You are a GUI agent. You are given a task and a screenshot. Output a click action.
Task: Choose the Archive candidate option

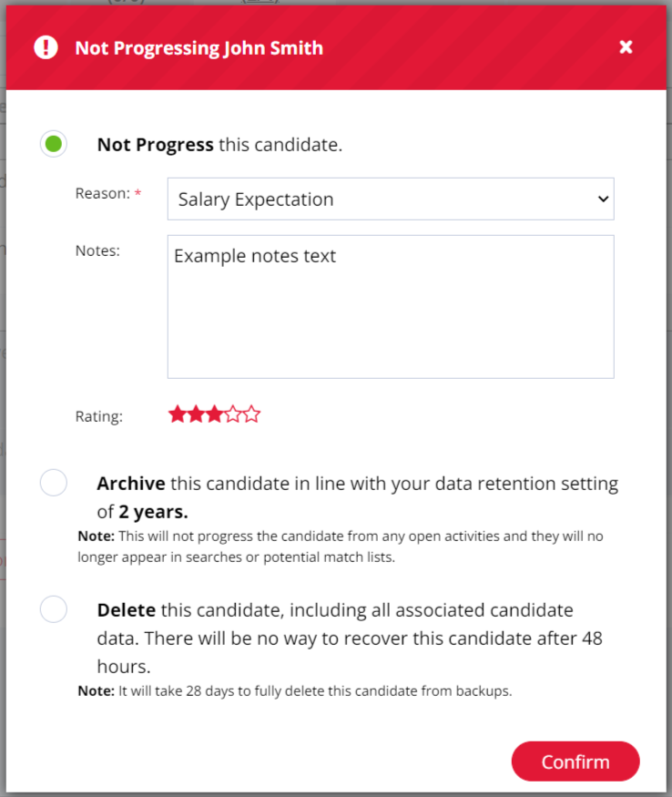click(x=53, y=482)
